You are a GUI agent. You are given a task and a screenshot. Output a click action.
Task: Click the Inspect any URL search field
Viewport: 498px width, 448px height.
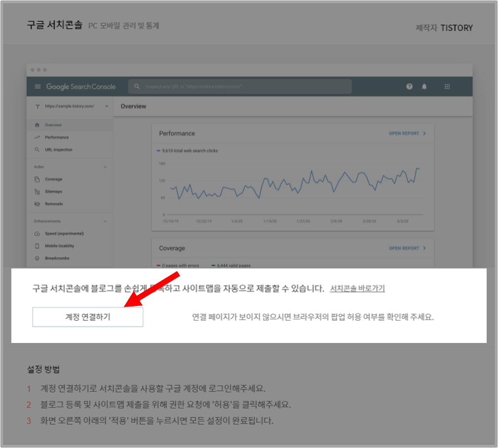pos(240,86)
